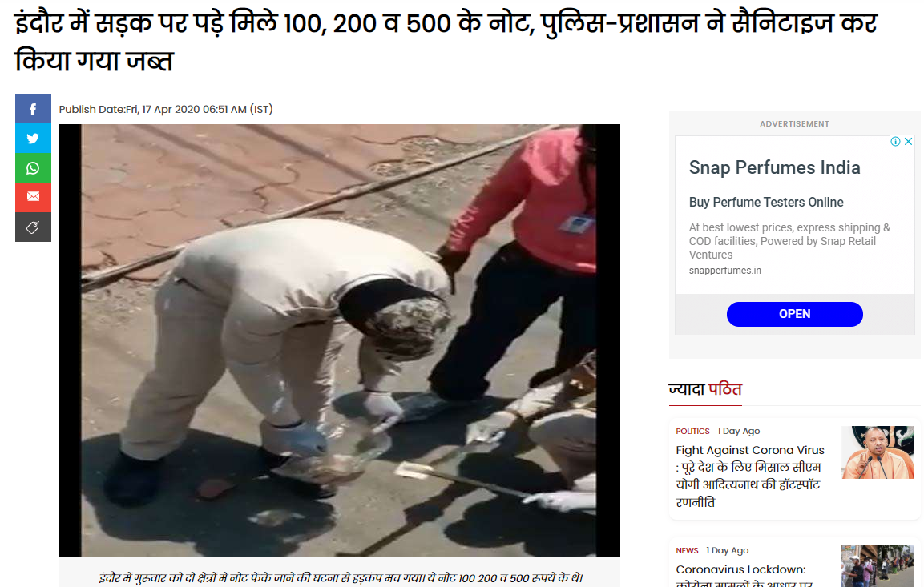Click the main article headline text
Screen dimensions: 924x587
446,42
